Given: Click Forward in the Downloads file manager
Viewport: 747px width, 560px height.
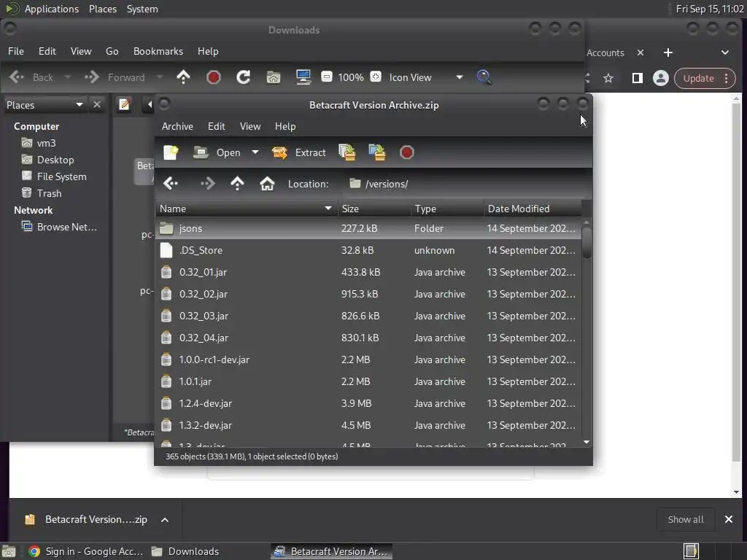Looking at the screenshot, I should tap(115, 77).
